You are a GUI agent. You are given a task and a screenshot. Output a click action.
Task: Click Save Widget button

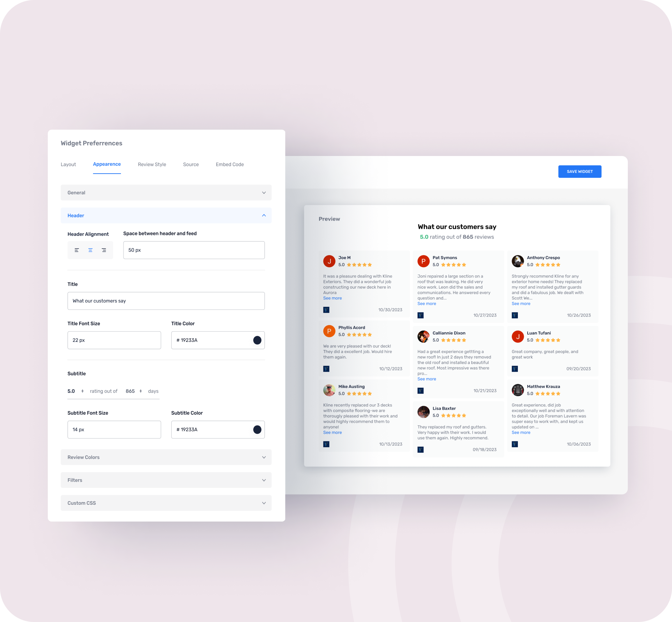click(580, 172)
